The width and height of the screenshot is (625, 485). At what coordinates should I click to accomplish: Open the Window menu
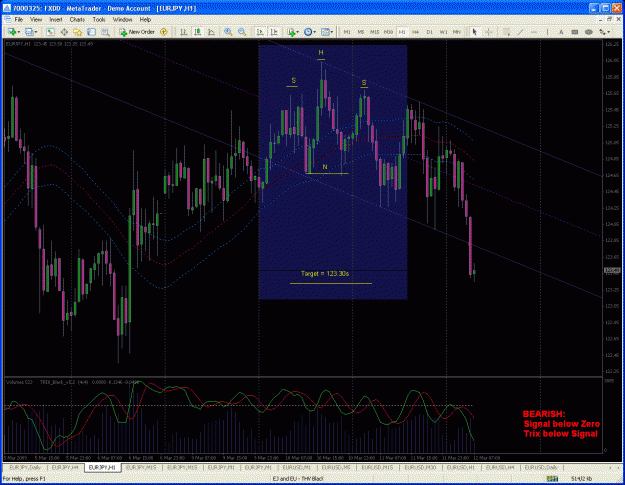tap(122, 20)
